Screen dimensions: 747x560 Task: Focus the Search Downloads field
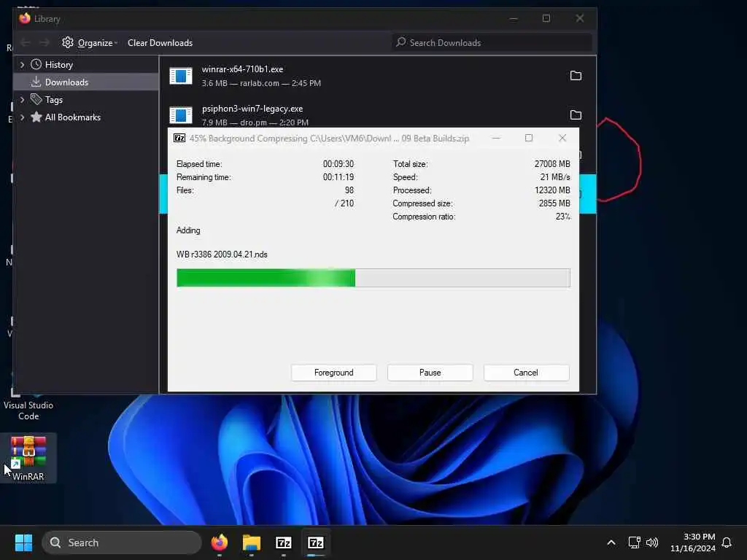tap(492, 42)
